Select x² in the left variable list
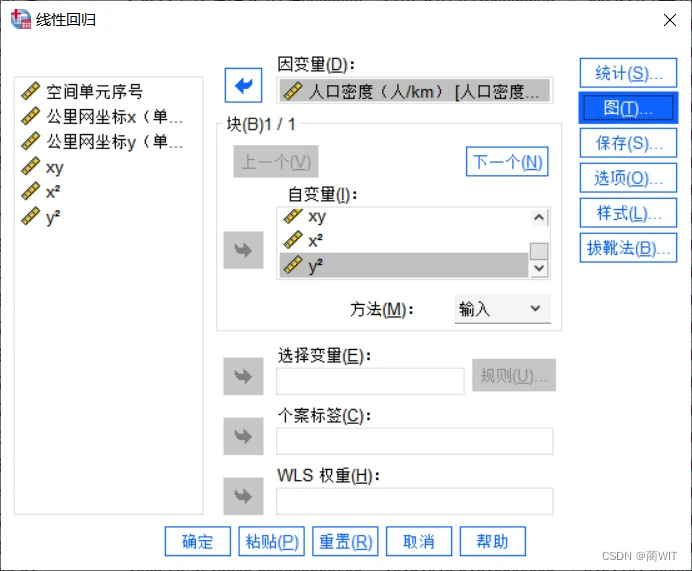This screenshot has width=692, height=571. 53,192
